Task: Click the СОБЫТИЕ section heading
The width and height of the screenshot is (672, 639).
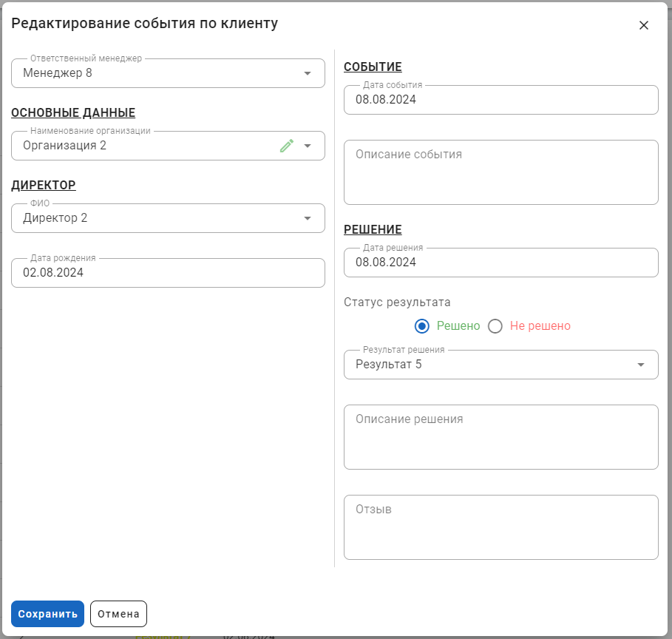Action: pyautogui.click(x=373, y=67)
